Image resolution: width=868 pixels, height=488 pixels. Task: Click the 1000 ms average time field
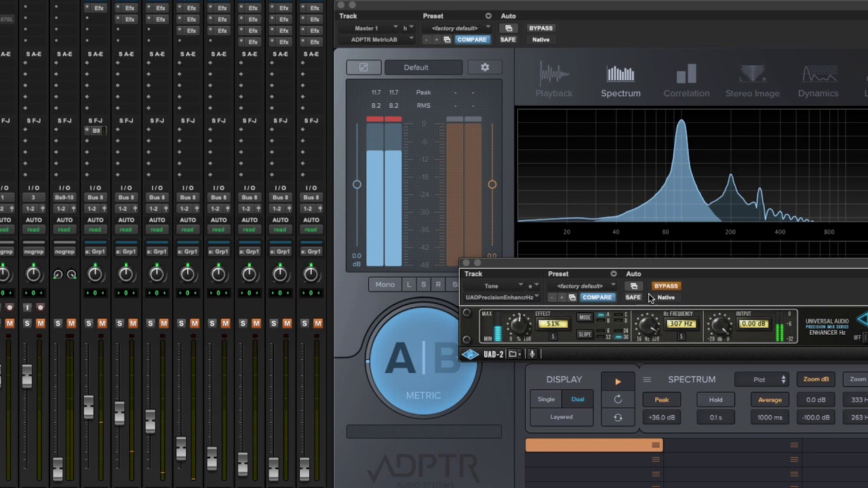pos(770,418)
